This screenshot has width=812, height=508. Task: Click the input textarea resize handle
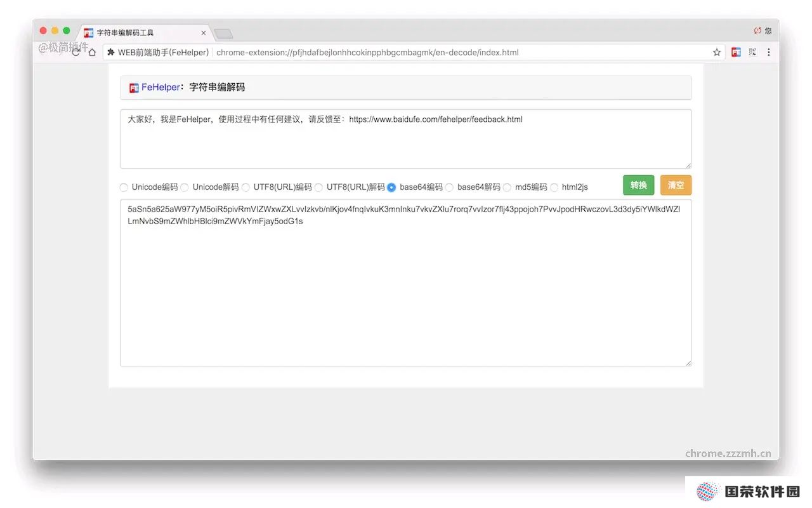point(688,165)
